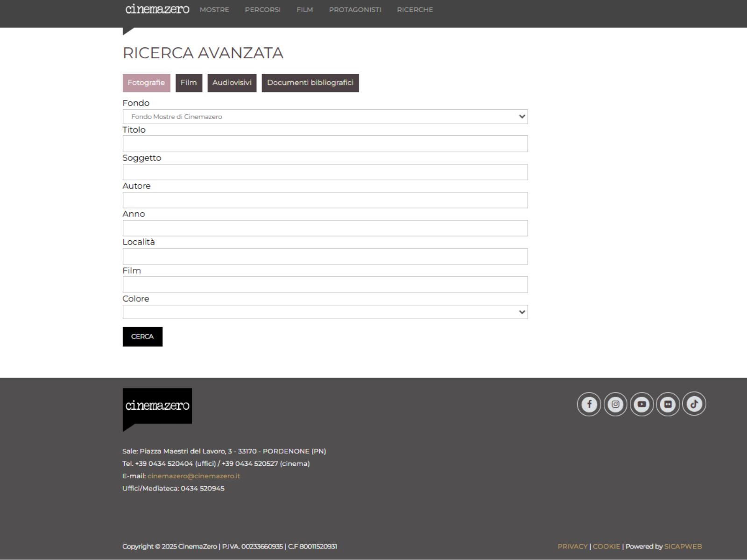Select the Audiovisivi tab

click(x=232, y=83)
